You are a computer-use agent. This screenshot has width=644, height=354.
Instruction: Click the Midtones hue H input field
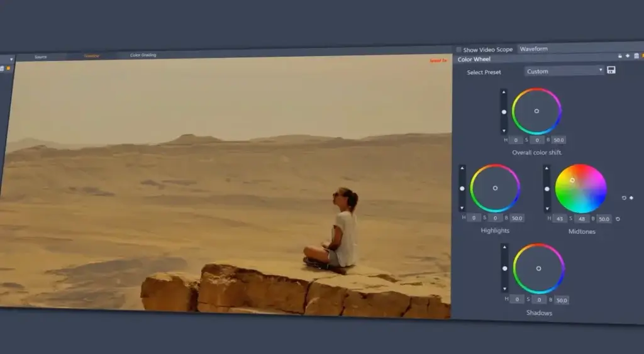tap(558, 219)
